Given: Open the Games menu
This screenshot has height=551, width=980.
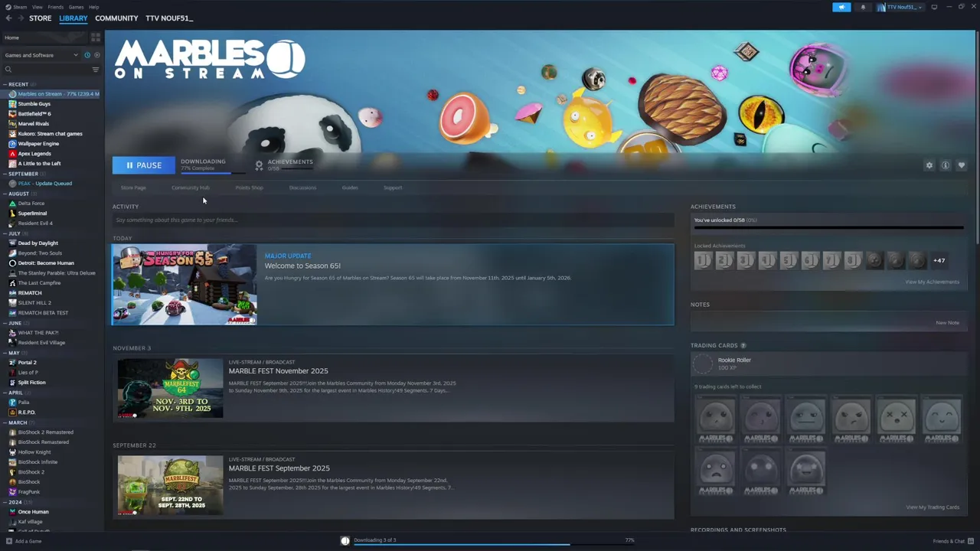Looking at the screenshot, I should (x=76, y=7).
